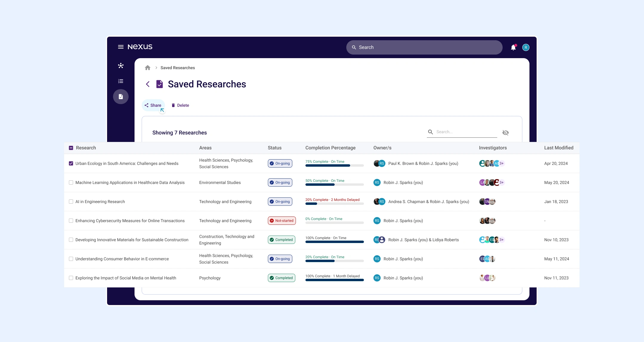
Task: Click Robin J. Sparks & Lidiya Roberts cell
Action: pos(424,240)
